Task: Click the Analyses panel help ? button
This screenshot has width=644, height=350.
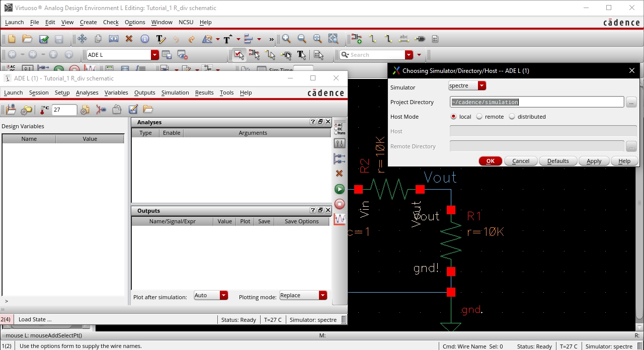Action: pyautogui.click(x=313, y=122)
